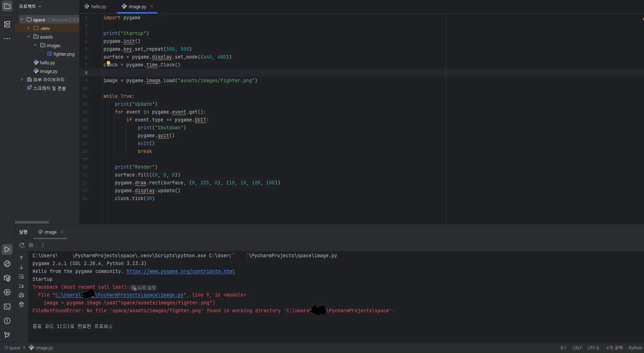Toggle soft-wrap in run console
Image resolution: width=644 pixels, height=353 pixels.
pyautogui.click(x=21, y=277)
